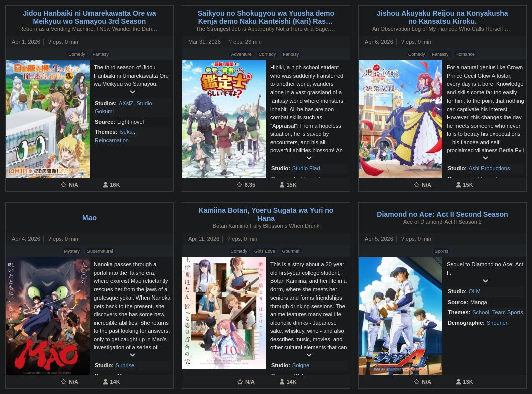Click star icon on Diamond no Ace card
532x394 pixels.
417,382
